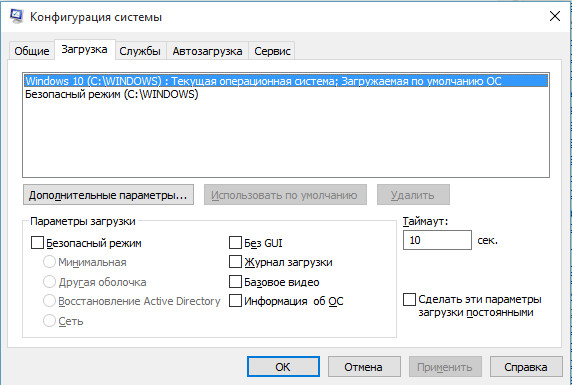The image size is (572, 385).
Task: Tick the Базовое видео checkbox
Action: (x=235, y=282)
